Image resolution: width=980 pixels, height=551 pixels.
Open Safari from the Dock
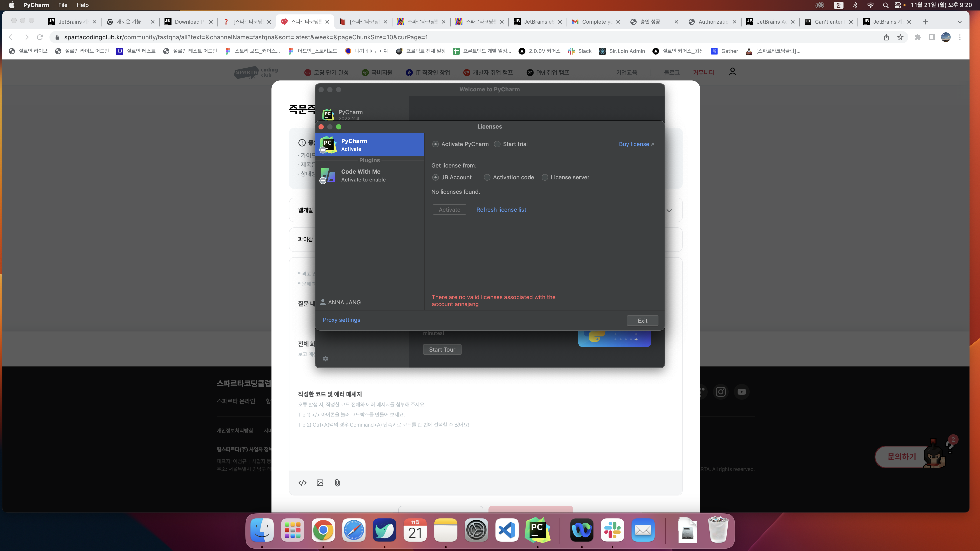point(354,530)
